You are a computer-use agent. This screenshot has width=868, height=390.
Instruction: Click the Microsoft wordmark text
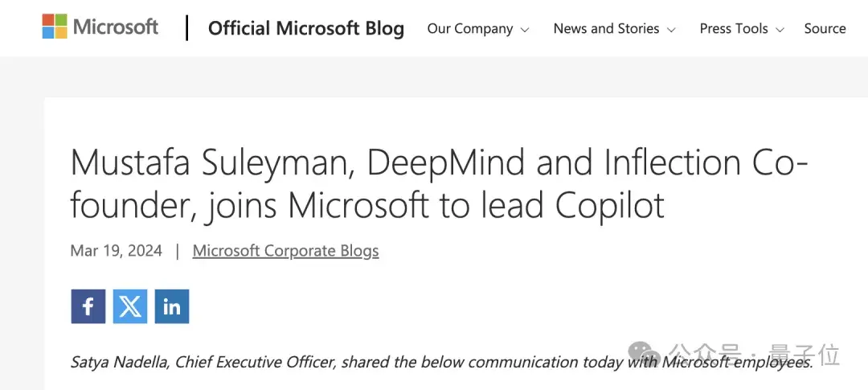116,27
